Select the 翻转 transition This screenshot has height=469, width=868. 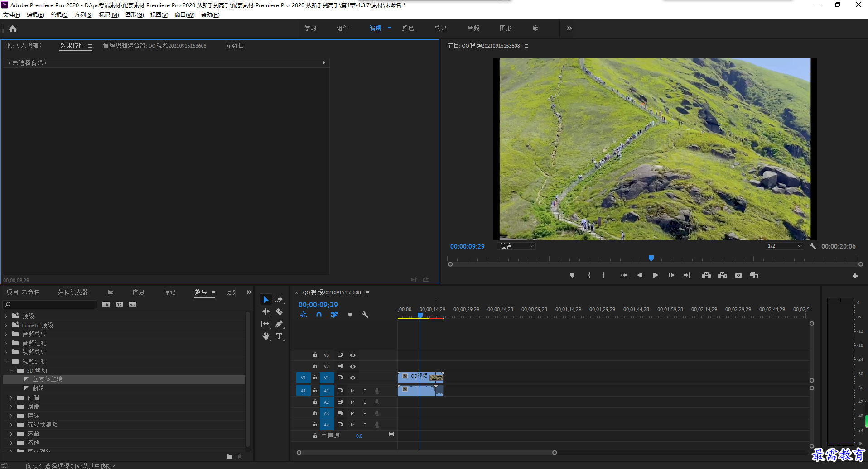pyautogui.click(x=38, y=388)
